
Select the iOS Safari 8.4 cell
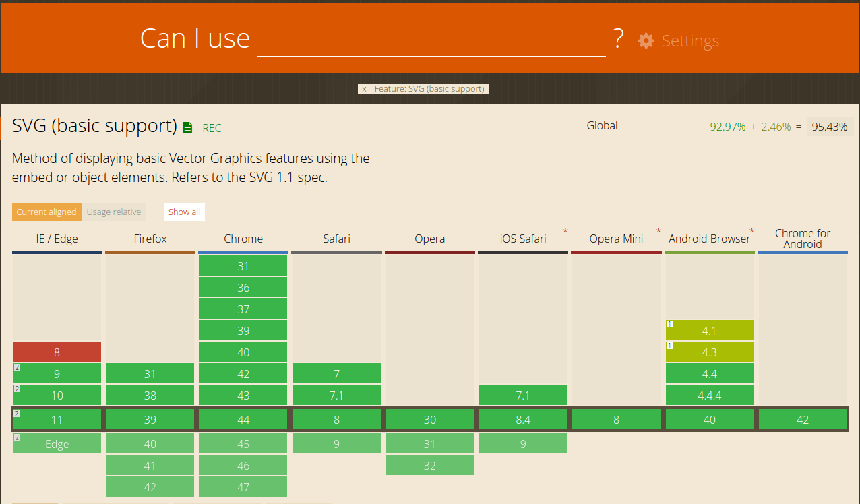pyautogui.click(x=523, y=419)
